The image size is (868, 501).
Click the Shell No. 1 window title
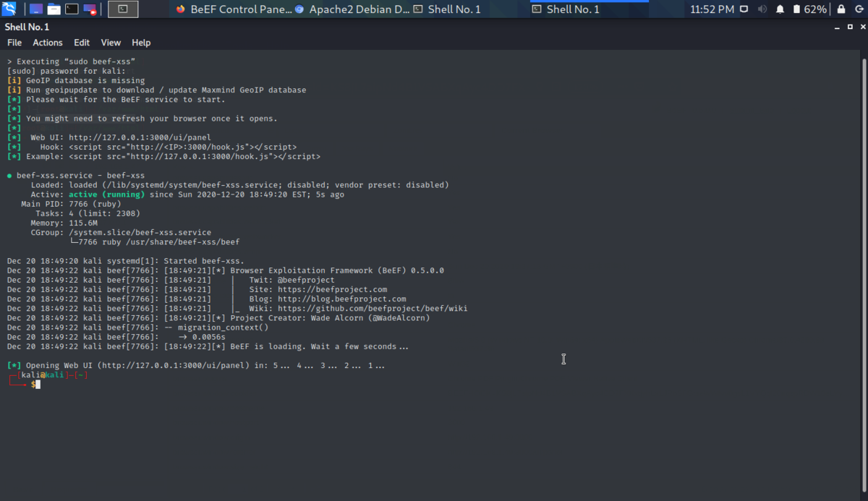(27, 27)
